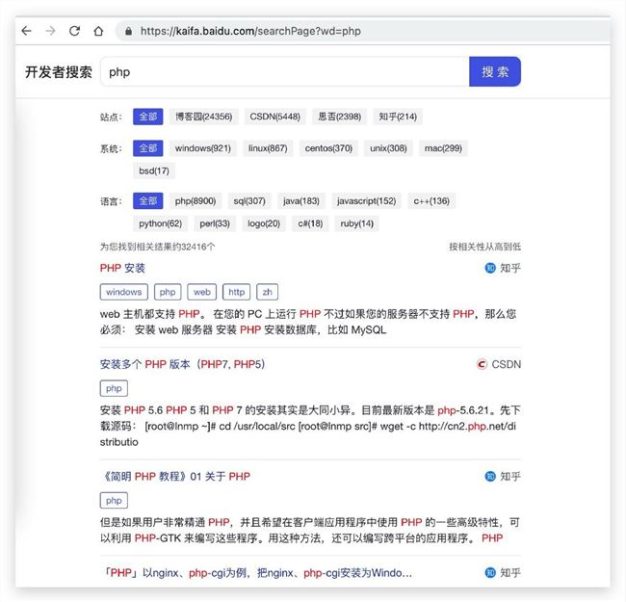Filter by system mac(299)
626x602 pixels.
point(443,149)
